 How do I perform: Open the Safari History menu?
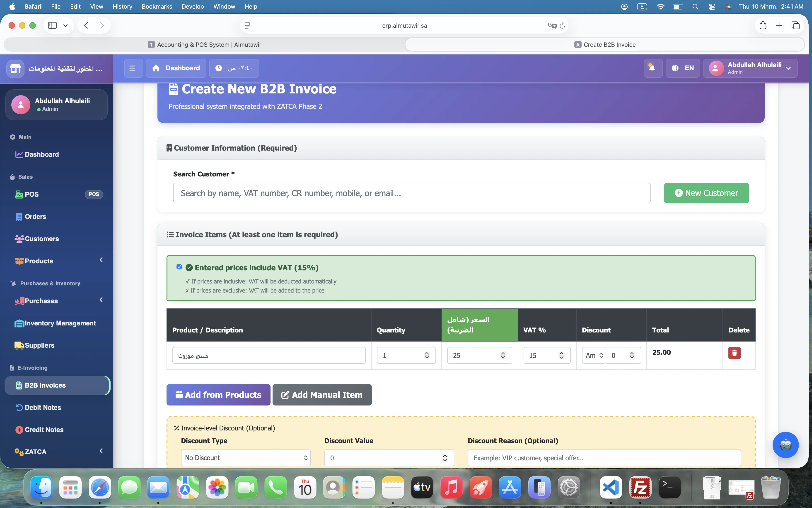click(123, 7)
